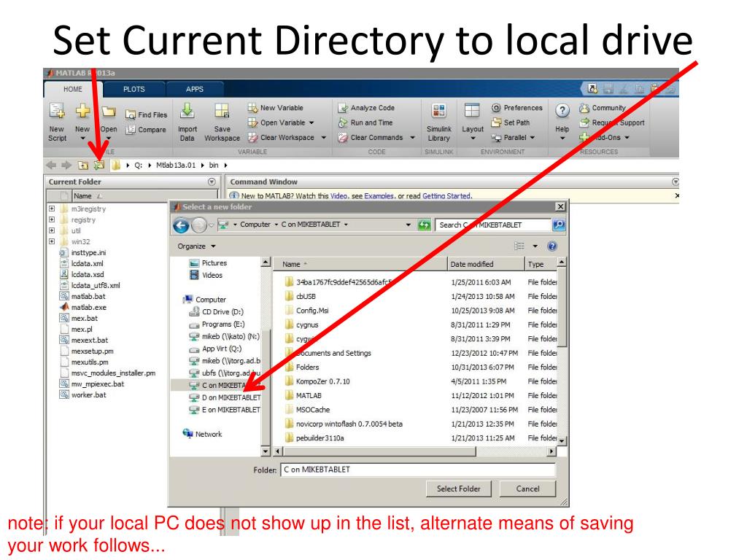The height and width of the screenshot is (560, 747).
Task: Expand the m3iregistry folder
Action: (x=52, y=209)
